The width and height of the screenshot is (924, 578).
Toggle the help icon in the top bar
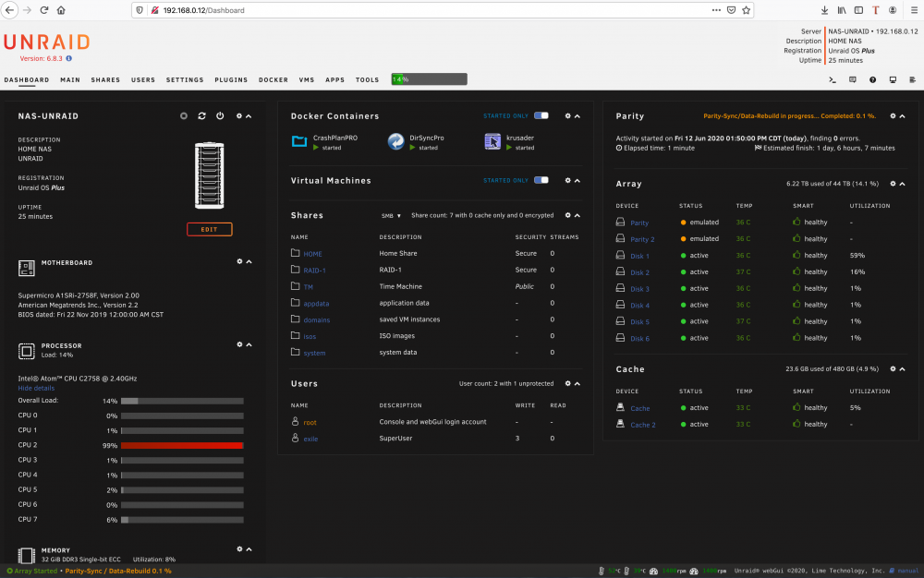[x=873, y=80]
